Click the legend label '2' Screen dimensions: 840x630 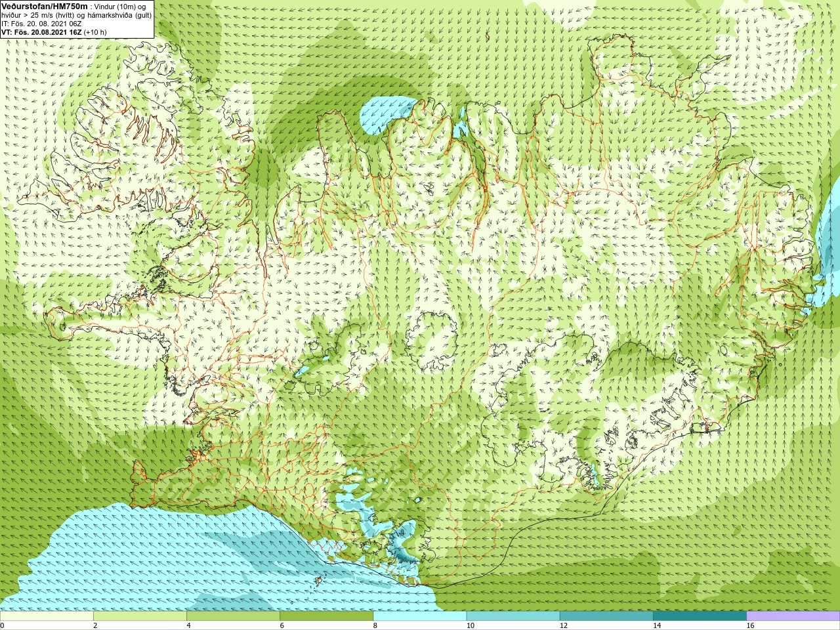[x=96, y=625]
